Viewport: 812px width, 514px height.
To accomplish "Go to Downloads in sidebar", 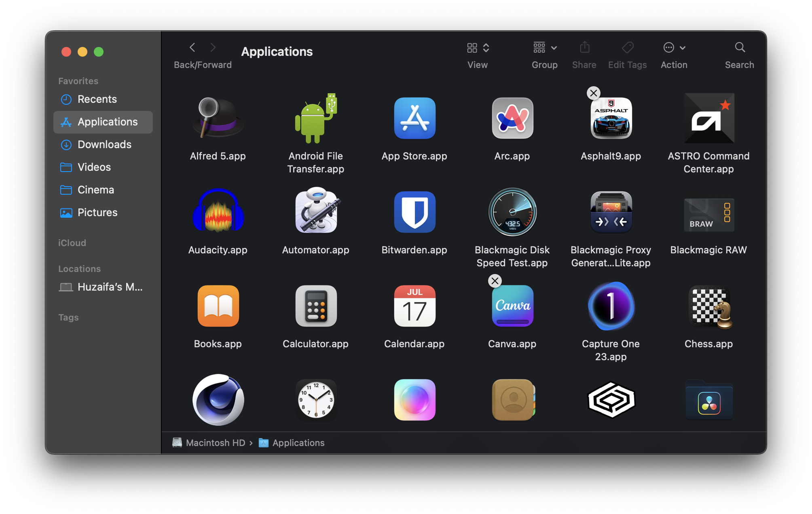I will [104, 144].
